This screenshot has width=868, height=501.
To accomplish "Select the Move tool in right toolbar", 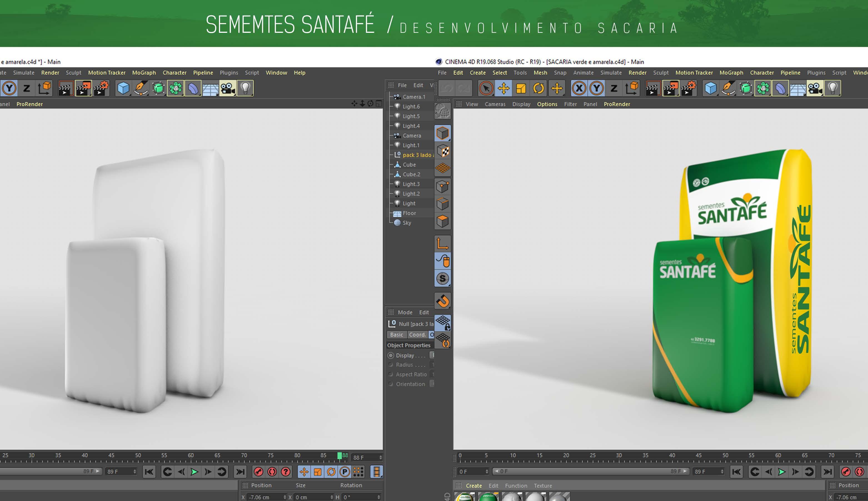I will [x=503, y=88].
